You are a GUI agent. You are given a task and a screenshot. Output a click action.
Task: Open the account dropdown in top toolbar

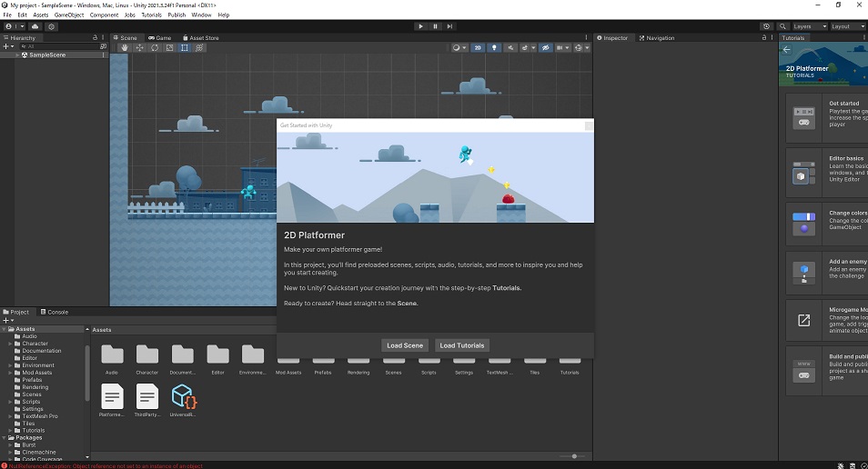pyautogui.click(x=15, y=26)
